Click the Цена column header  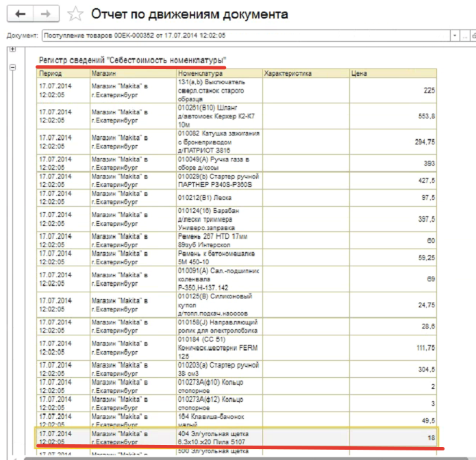(393, 73)
